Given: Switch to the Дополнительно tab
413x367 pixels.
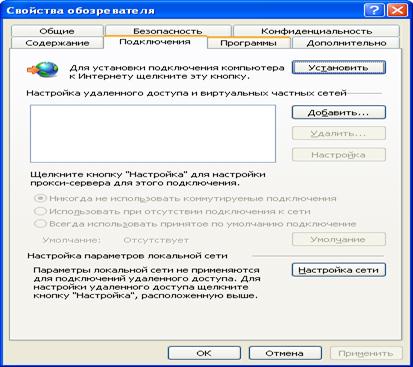Looking at the screenshot, I should 346,43.
